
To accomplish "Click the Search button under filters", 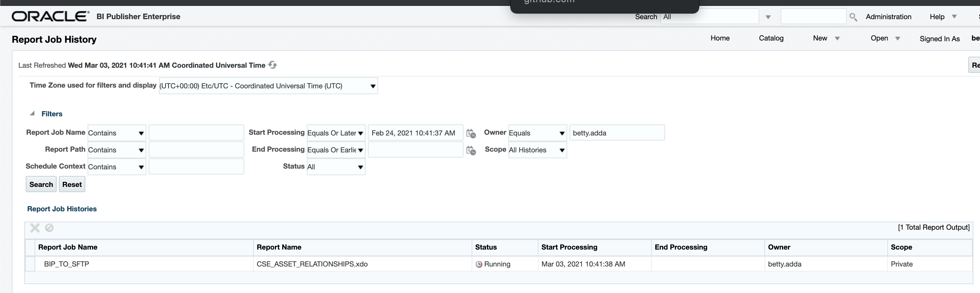I will 41,184.
